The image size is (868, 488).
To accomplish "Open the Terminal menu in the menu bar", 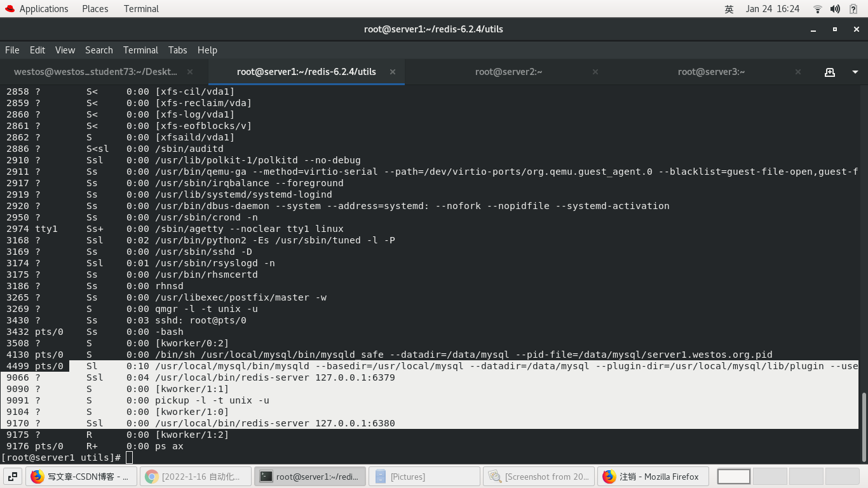I will 140,50.
